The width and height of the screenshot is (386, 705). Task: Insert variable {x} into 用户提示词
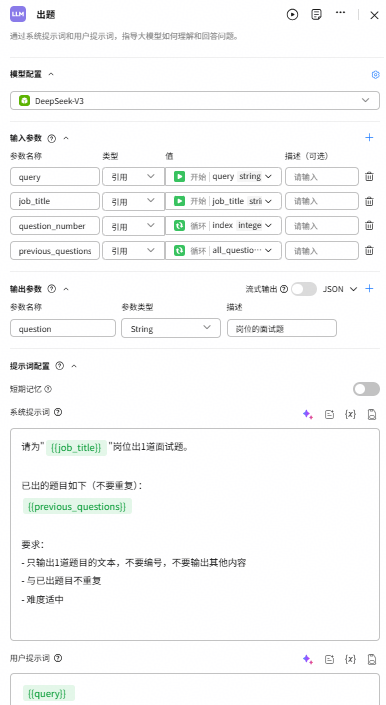pos(350,660)
